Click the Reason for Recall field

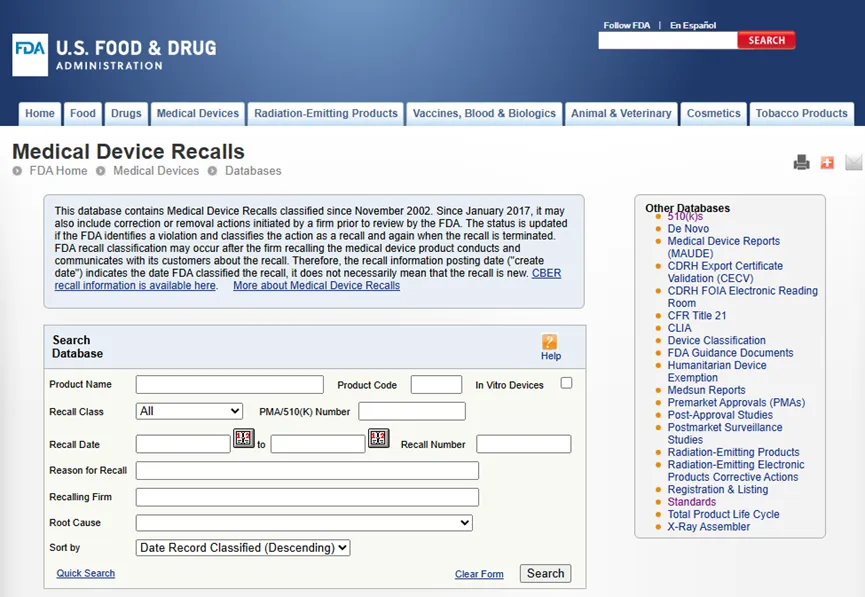tap(307, 470)
